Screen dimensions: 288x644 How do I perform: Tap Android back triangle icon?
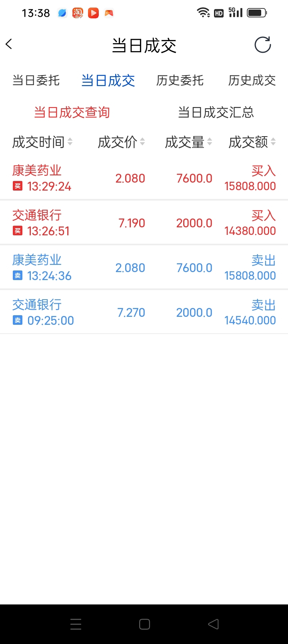(x=213, y=624)
